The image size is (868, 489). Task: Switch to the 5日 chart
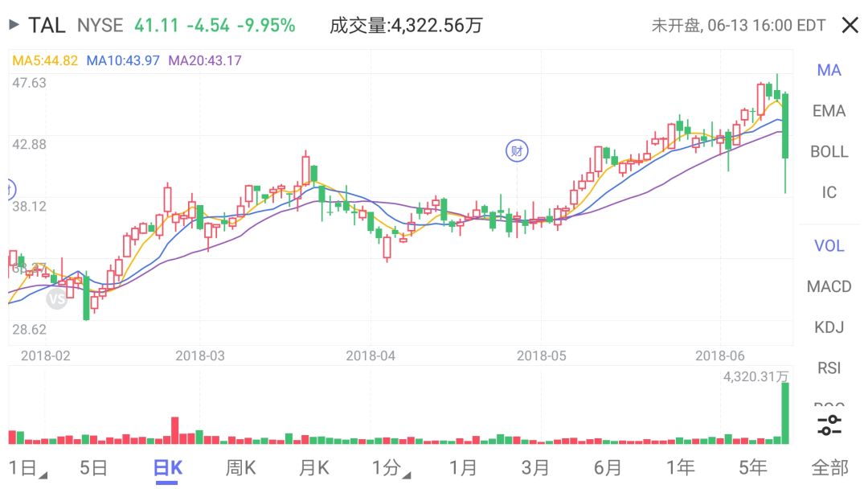click(93, 468)
